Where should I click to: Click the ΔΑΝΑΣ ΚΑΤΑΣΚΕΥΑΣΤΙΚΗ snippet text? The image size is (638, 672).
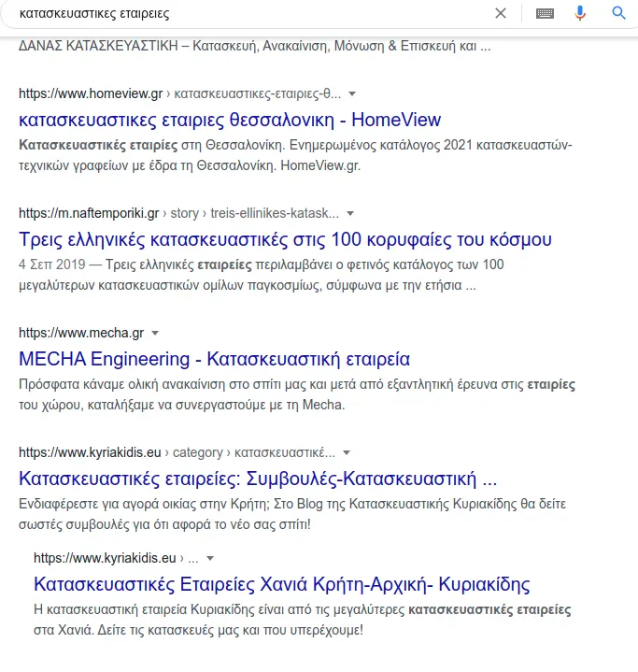tap(254, 45)
